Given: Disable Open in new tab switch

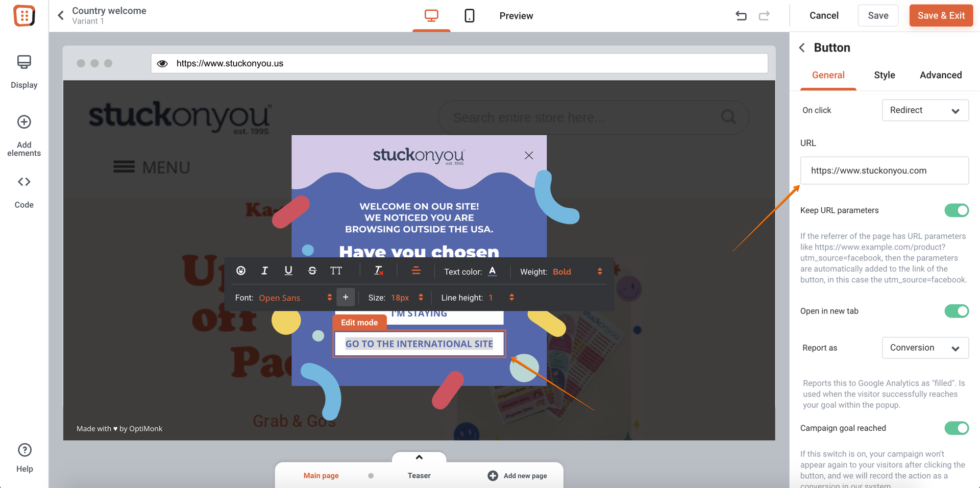Looking at the screenshot, I should point(957,311).
